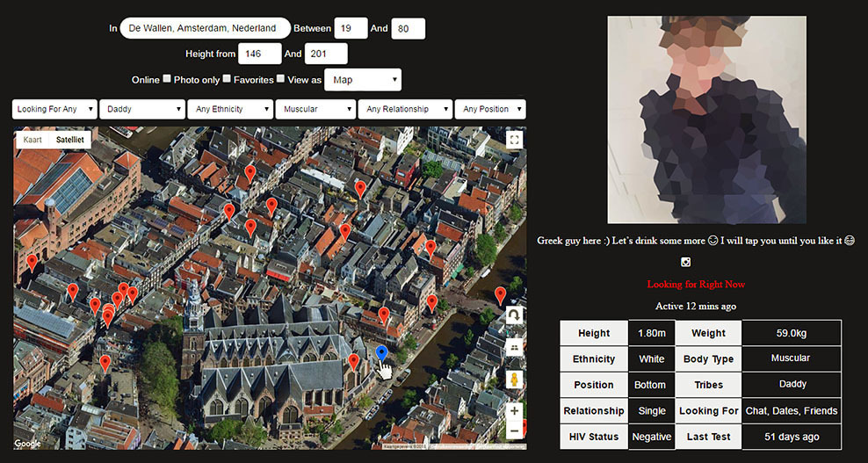The width and height of the screenshot is (868, 463).
Task: Open the Any Relationship dropdown
Action: tap(404, 109)
